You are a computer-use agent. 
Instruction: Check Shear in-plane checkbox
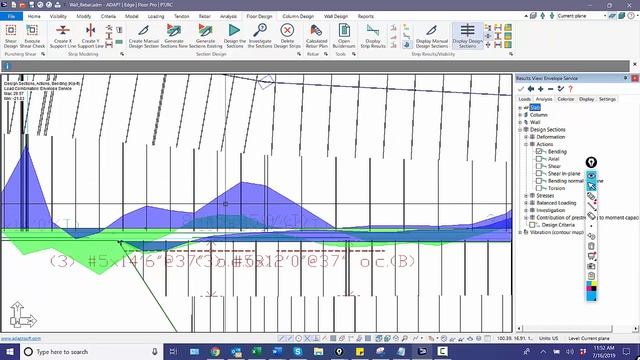click(x=539, y=173)
